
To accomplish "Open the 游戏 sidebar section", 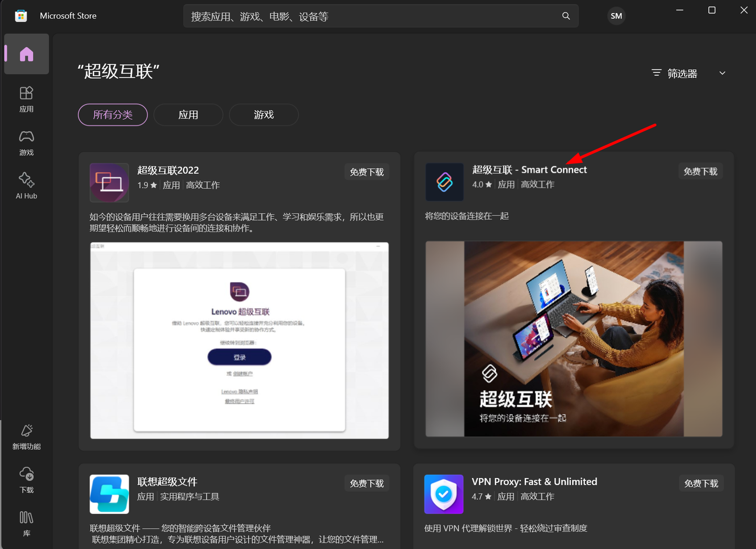I will [x=27, y=143].
